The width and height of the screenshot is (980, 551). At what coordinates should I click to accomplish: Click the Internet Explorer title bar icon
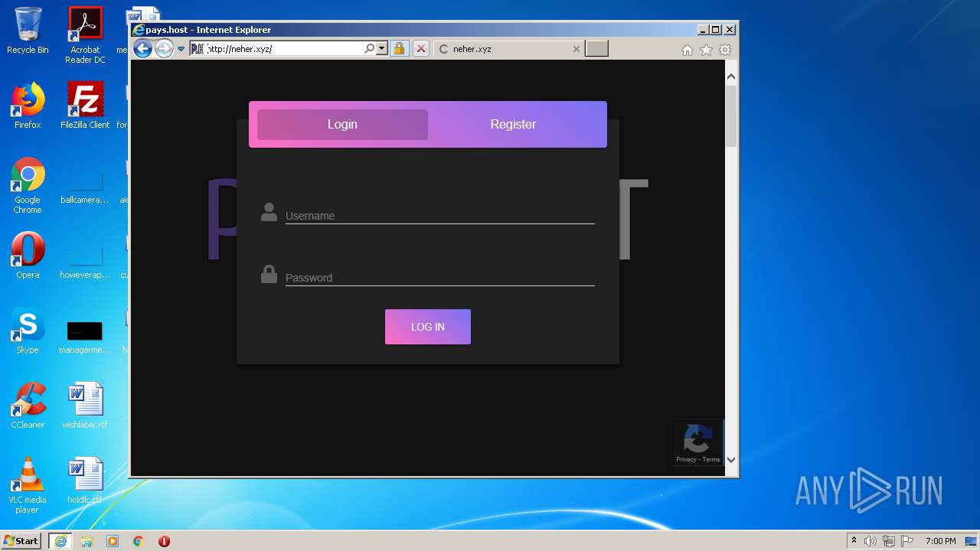139,30
